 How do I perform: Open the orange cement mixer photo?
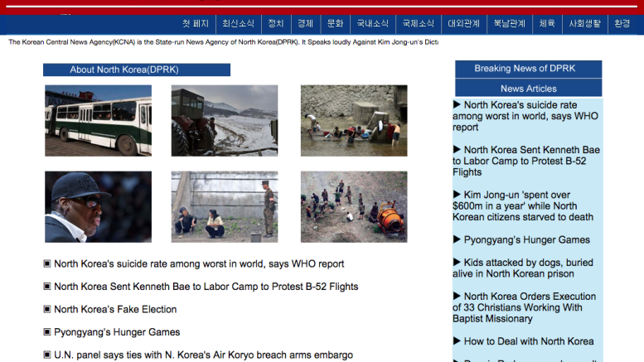coord(354,207)
